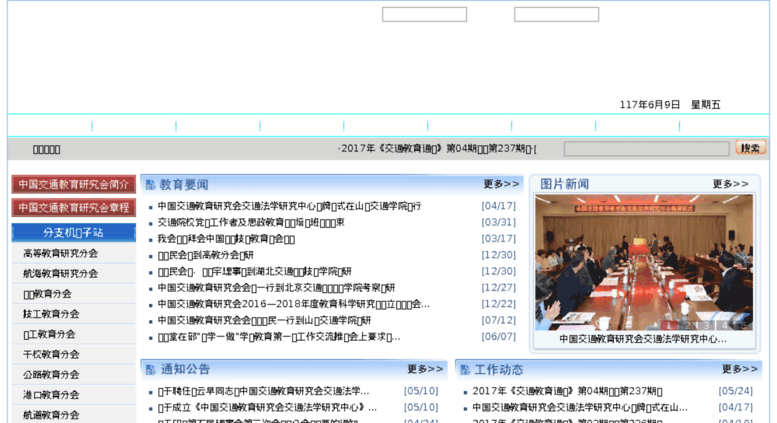Click the first empty input box in the top header
Screen dimensions: 777x423
click(424, 14)
